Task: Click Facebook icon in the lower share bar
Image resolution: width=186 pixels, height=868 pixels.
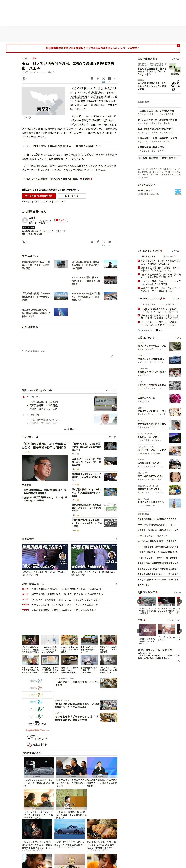Action: pyautogui.click(x=98, y=242)
